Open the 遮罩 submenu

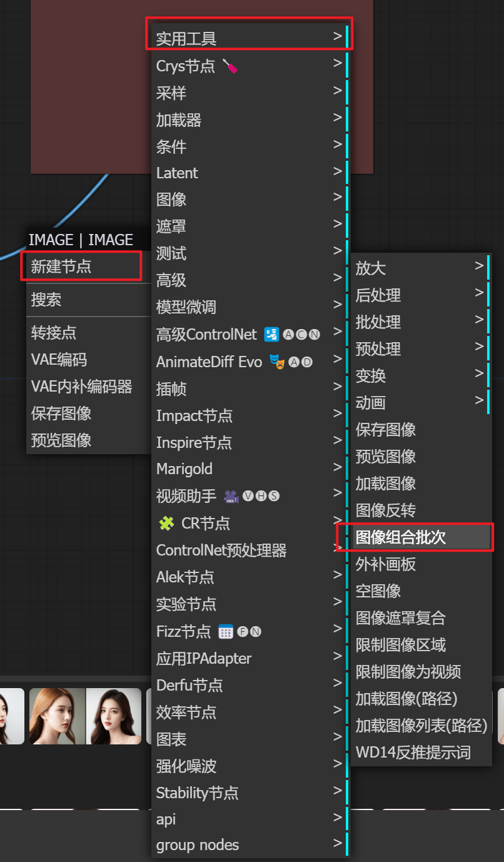pyautogui.click(x=250, y=226)
